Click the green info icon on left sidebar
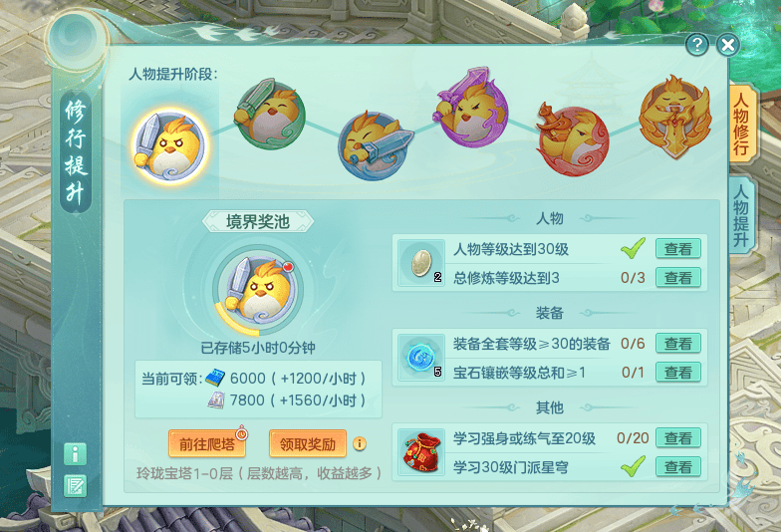 point(76,454)
